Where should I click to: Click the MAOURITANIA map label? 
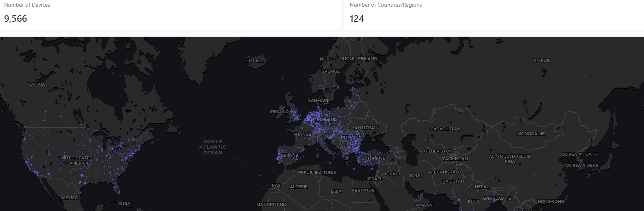[272, 204]
